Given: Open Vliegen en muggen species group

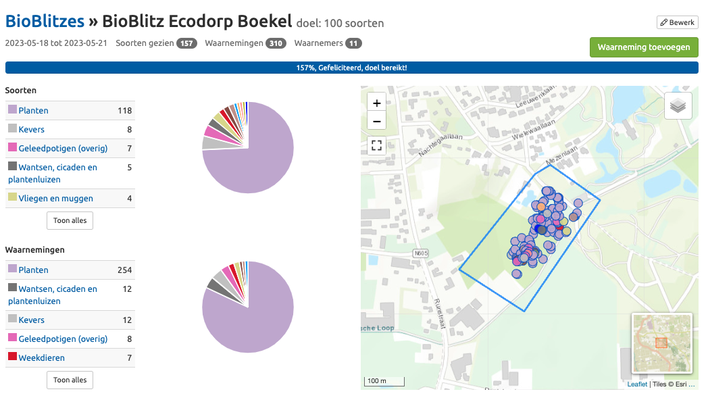Looking at the screenshot, I should pyautogui.click(x=60, y=198).
